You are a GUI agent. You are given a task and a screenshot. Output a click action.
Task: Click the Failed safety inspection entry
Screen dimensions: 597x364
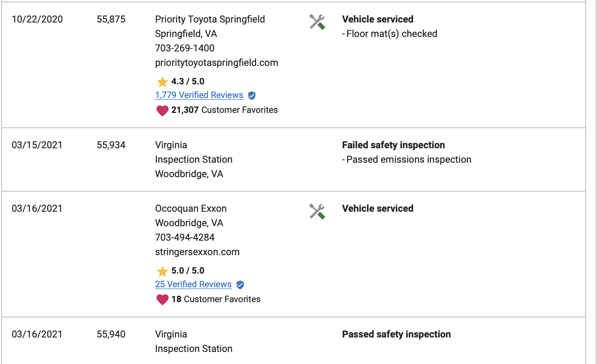click(x=393, y=145)
